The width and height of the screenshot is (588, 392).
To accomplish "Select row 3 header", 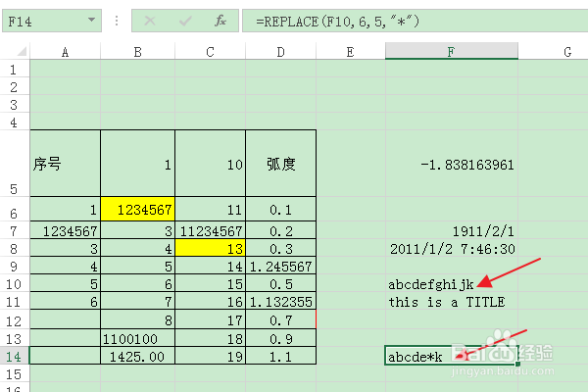I will [x=15, y=104].
